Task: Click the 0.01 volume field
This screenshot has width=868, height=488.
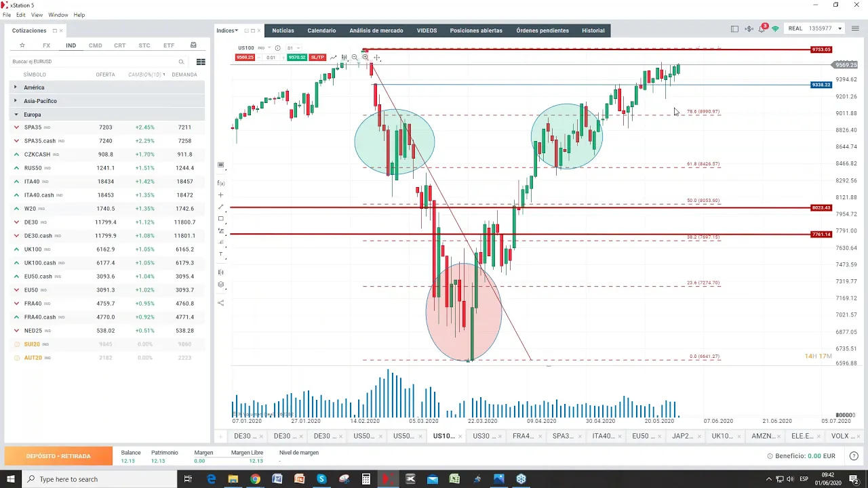Action: tap(271, 58)
